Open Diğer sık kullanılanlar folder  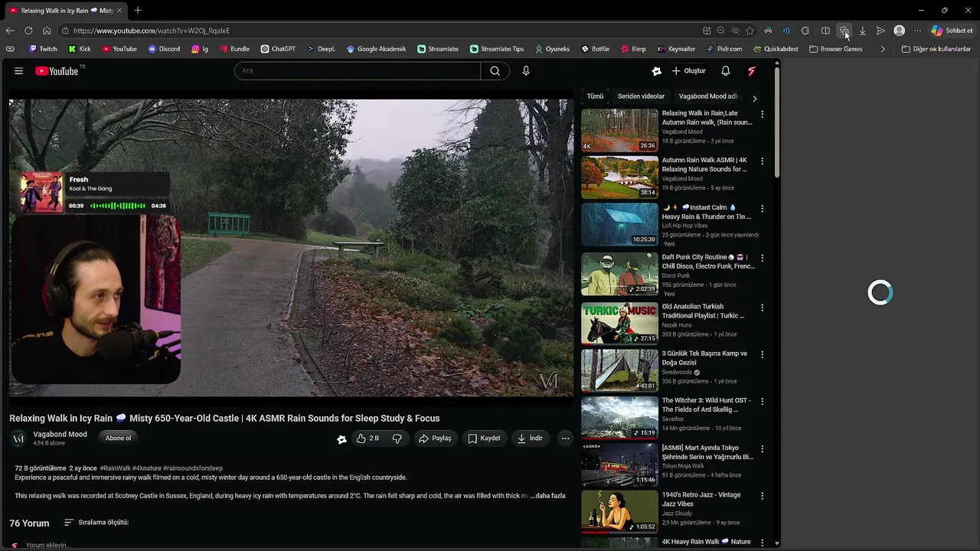(936, 49)
